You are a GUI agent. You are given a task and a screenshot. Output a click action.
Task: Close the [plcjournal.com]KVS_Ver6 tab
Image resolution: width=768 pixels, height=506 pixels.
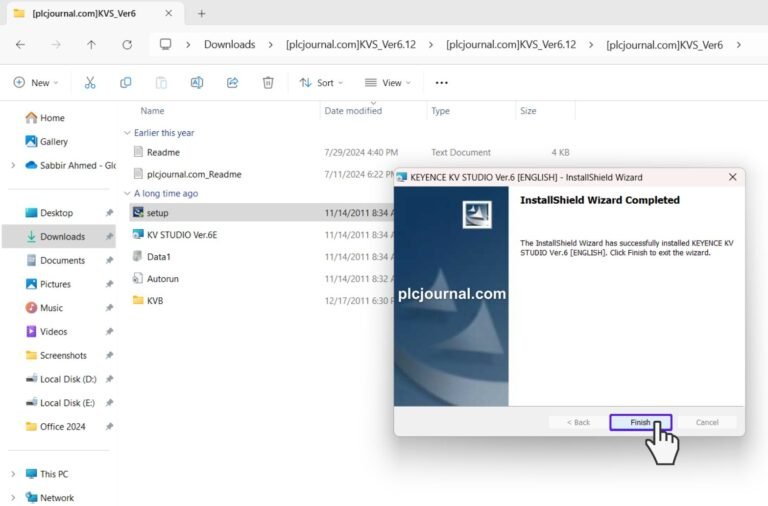point(168,13)
